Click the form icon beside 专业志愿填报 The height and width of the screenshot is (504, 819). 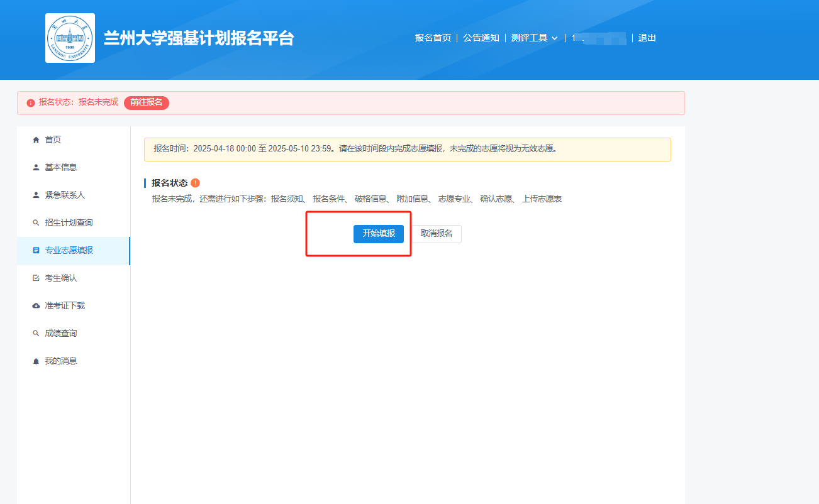point(36,251)
